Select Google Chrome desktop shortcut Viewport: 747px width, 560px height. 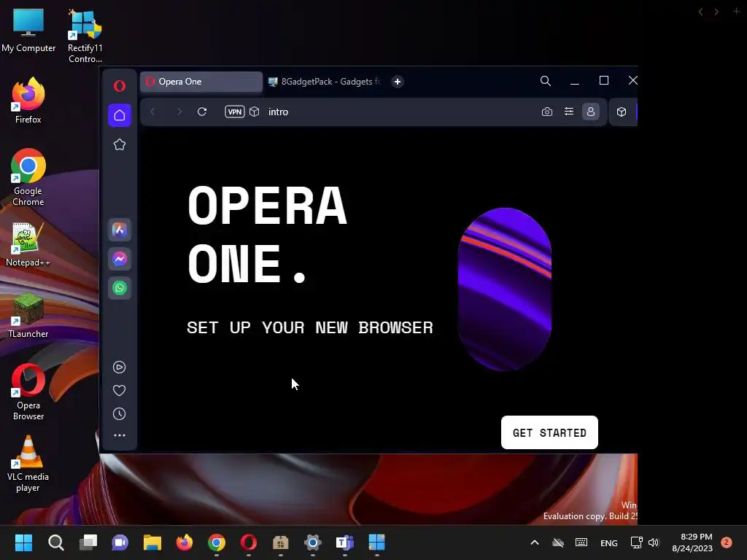[x=28, y=177]
